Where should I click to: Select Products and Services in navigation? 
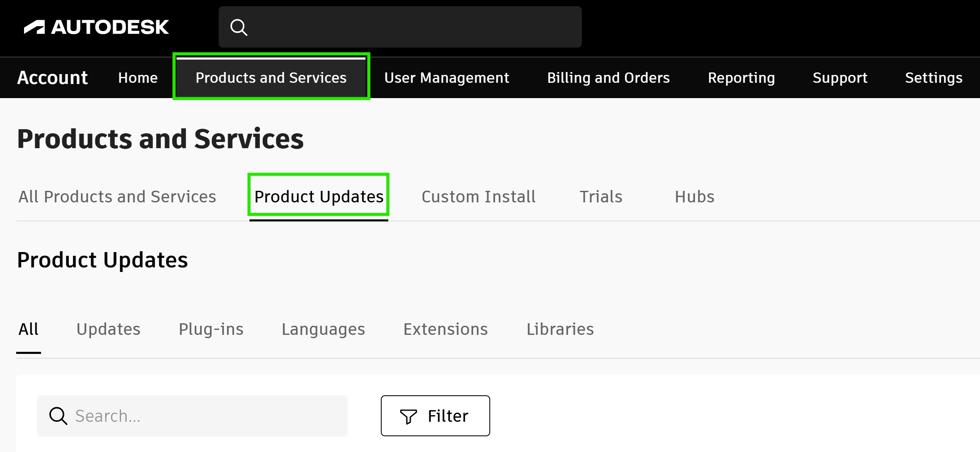click(x=271, y=78)
